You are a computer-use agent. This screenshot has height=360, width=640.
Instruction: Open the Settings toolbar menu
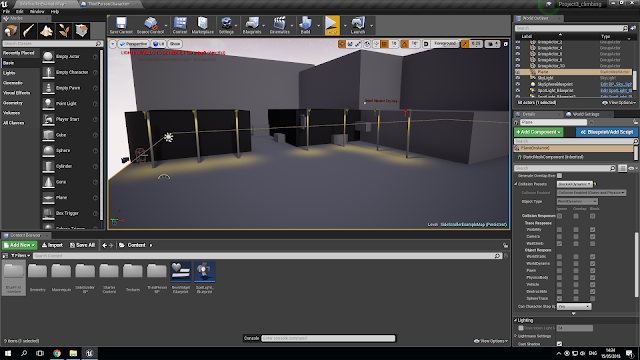point(226,25)
